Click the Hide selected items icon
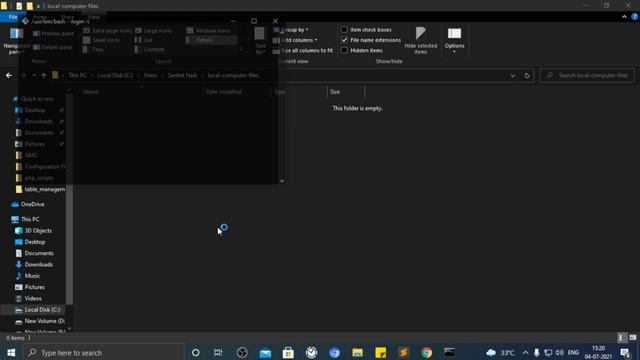Screen dimensions: 640x360 [x=420, y=33]
